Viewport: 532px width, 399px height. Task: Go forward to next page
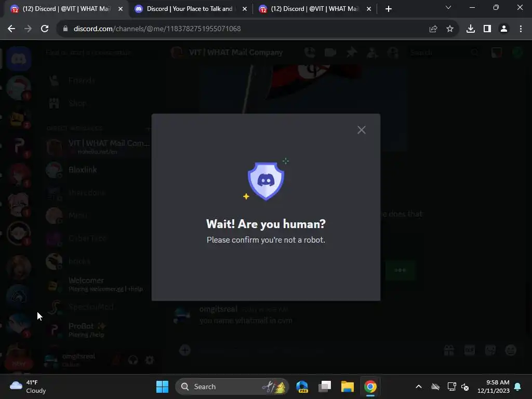point(28,29)
